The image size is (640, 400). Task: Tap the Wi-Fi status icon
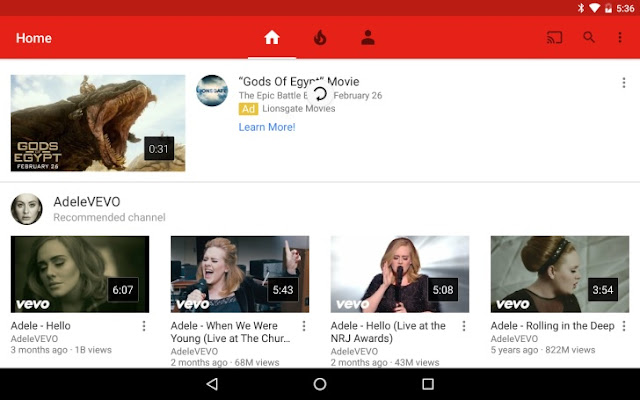[594, 8]
